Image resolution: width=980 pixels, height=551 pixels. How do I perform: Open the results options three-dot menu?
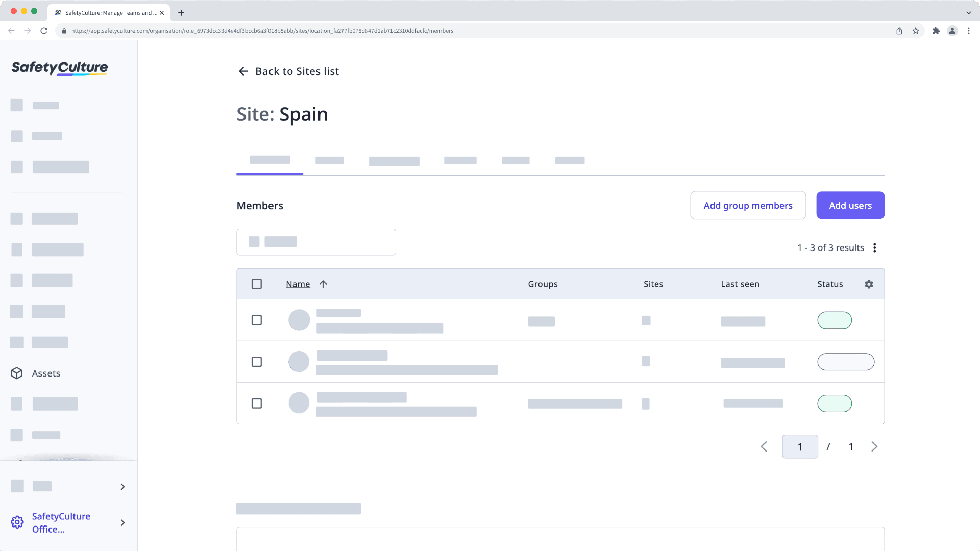875,247
